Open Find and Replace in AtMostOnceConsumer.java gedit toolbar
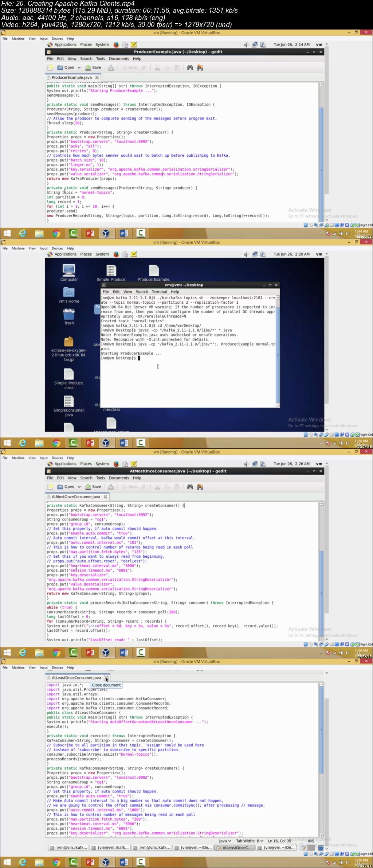The width and height of the screenshot is (373, 868). (200, 487)
